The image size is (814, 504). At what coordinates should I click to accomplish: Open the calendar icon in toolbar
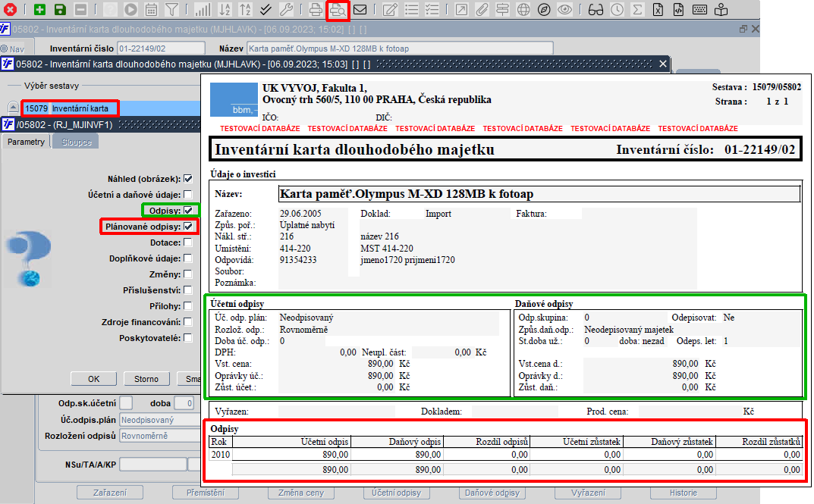click(151, 10)
